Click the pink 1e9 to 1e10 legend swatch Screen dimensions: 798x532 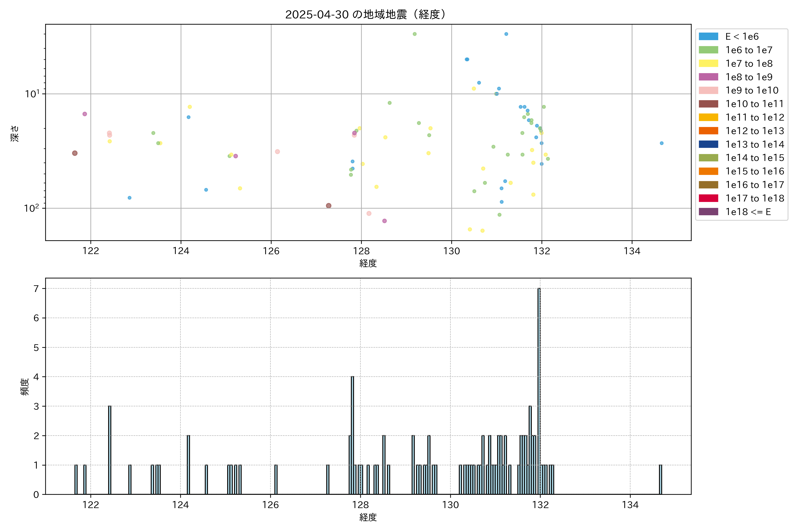click(708, 91)
